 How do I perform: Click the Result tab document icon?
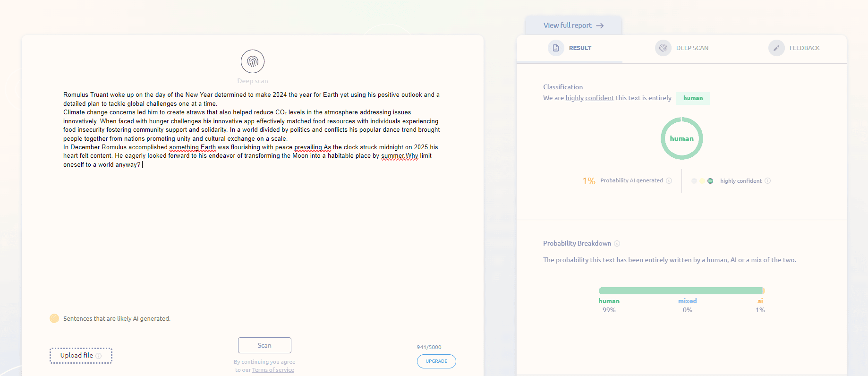[x=556, y=48]
